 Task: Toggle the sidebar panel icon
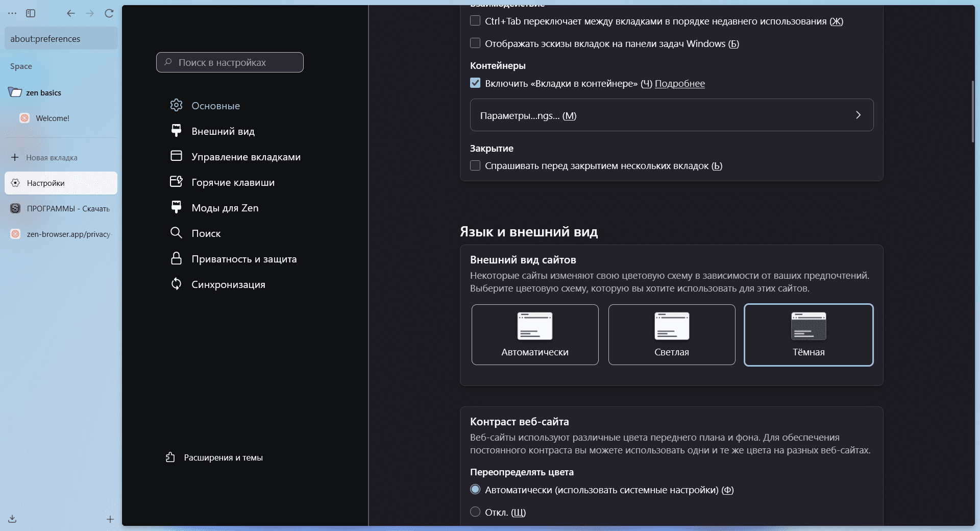[x=31, y=13]
